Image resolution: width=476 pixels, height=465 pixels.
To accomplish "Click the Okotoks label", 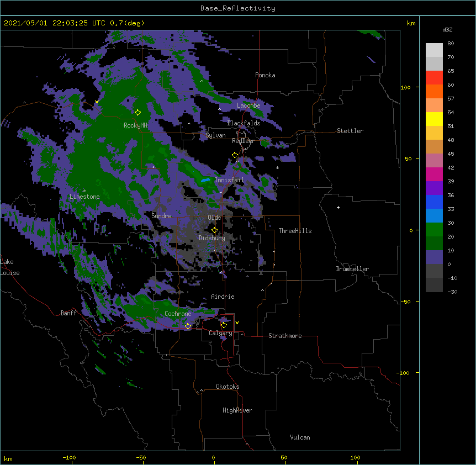I will [x=228, y=387].
